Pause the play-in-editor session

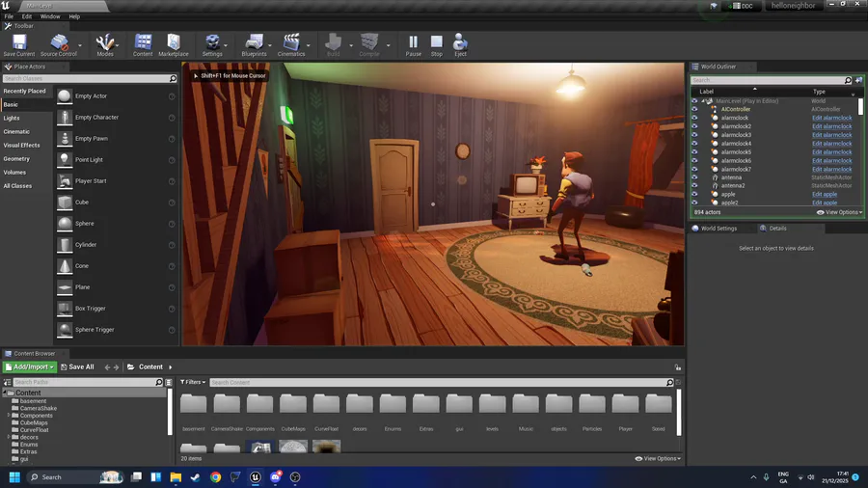[414, 45]
